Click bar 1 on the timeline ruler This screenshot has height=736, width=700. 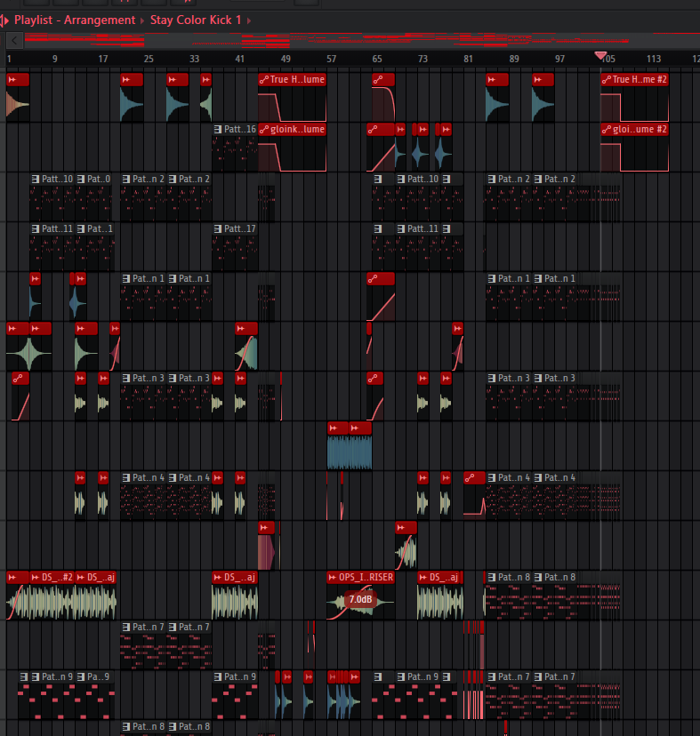click(9, 60)
